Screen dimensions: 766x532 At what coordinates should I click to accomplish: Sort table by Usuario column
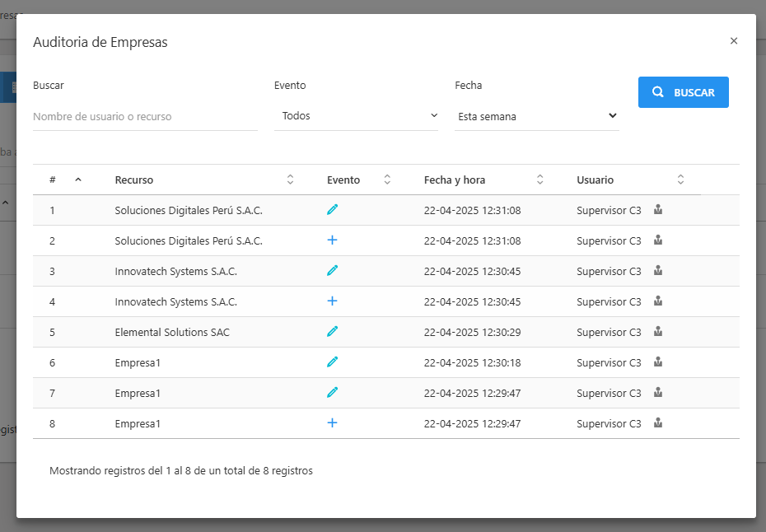pos(680,180)
